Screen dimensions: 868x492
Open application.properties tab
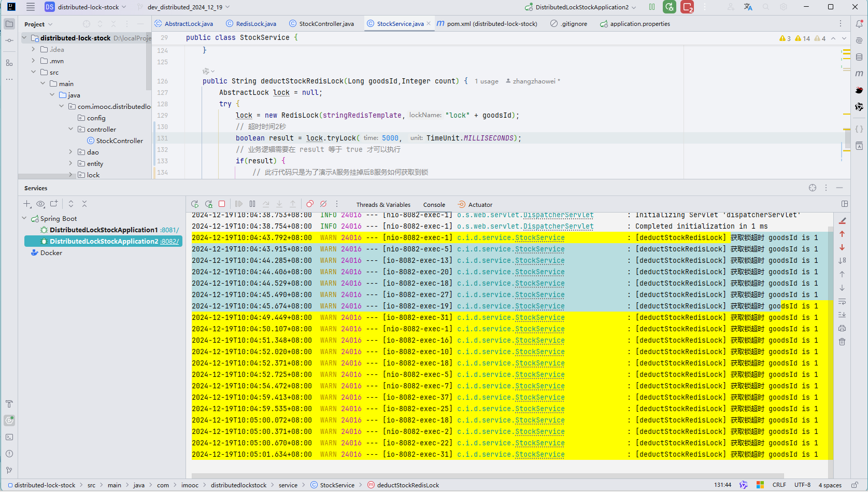[x=635, y=24]
